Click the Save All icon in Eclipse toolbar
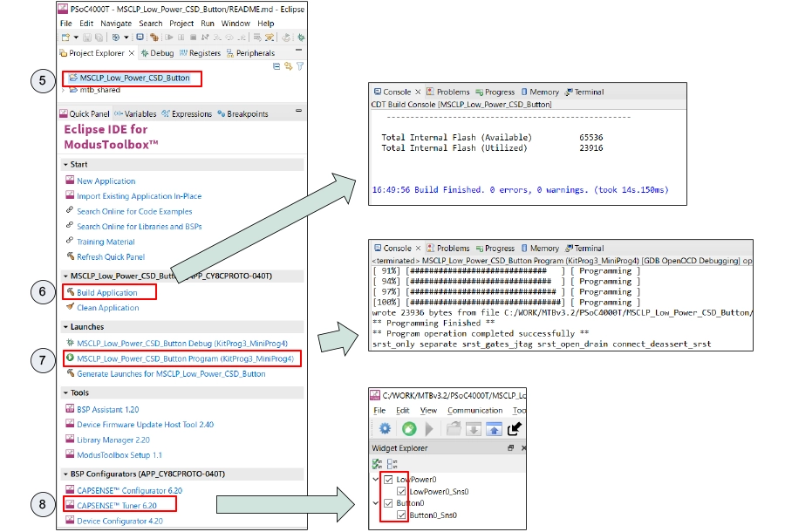The image size is (785, 532). tap(99, 38)
